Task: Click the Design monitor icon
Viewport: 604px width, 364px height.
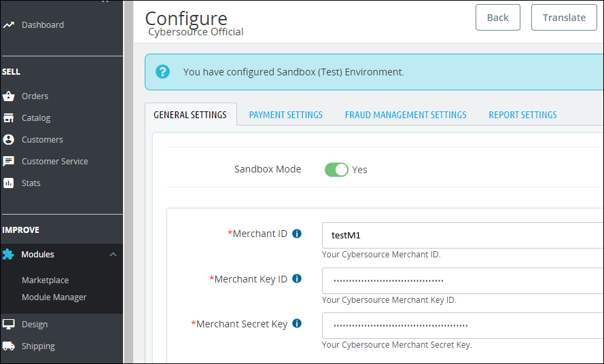Action: [8, 325]
